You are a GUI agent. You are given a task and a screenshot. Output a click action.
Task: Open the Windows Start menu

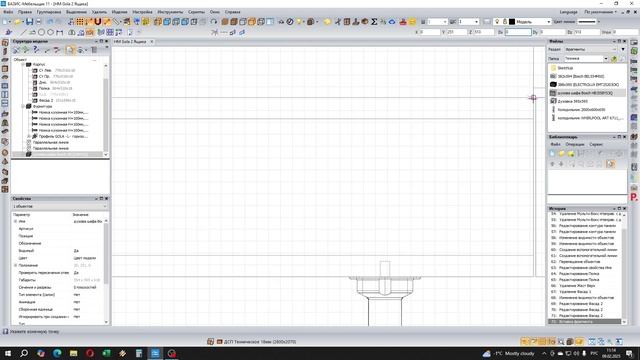pos(8,353)
